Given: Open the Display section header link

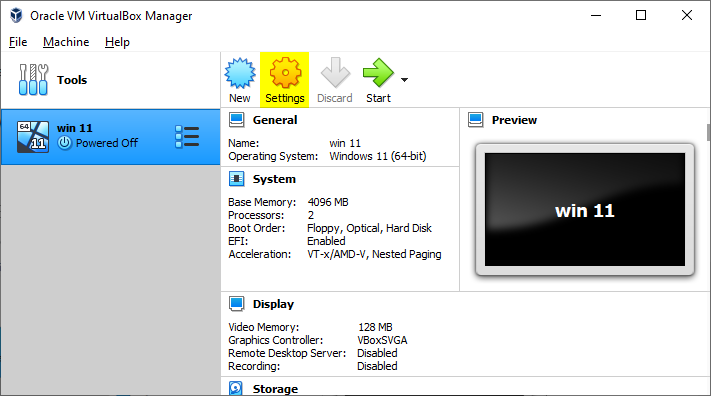Looking at the screenshot, I should tap(273, 304).
